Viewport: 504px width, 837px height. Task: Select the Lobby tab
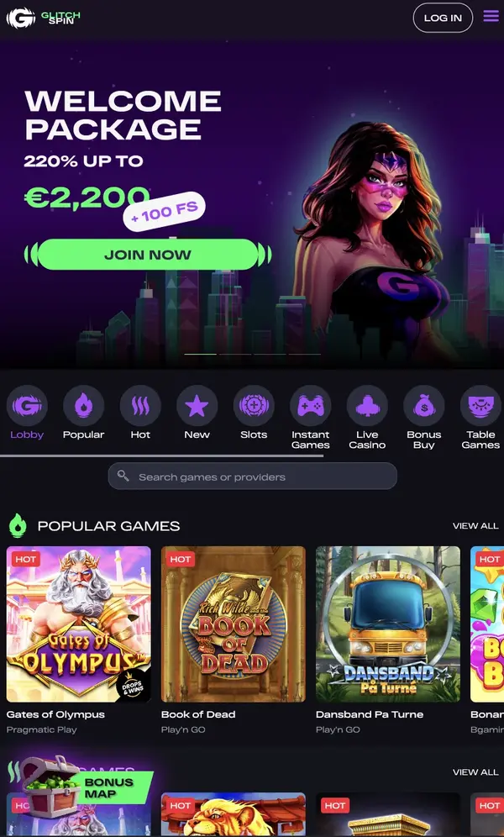27,413
